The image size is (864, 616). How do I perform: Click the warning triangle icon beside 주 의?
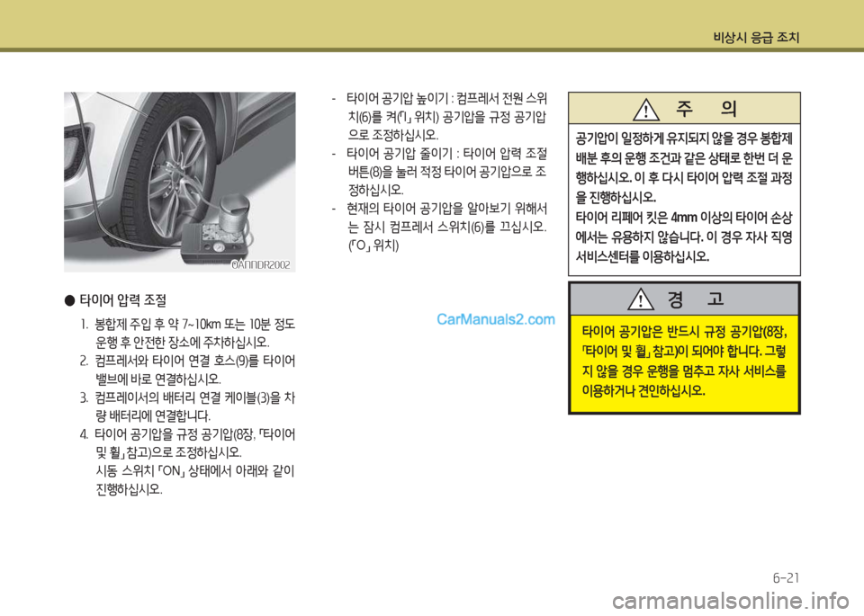646,109
